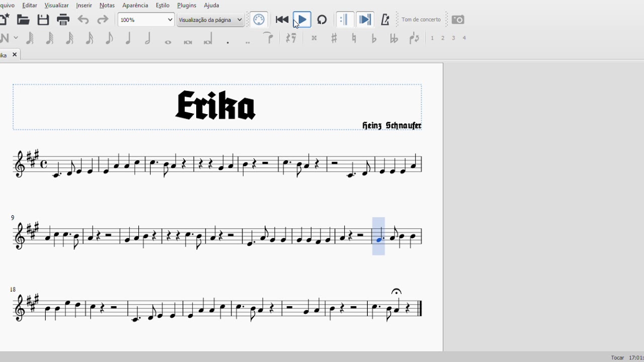Create a new score
Screen dimensions: 644x362
point(4,20)
